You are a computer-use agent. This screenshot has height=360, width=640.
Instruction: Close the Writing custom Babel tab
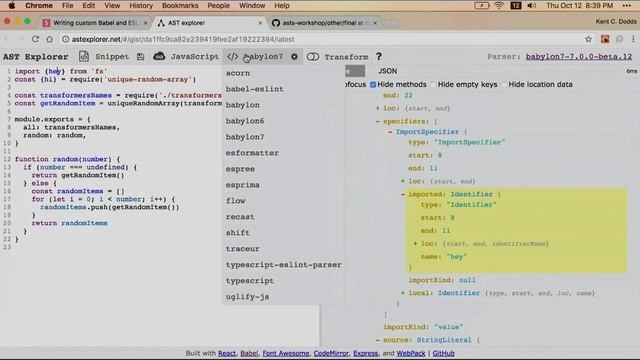(x=145, y=23)
